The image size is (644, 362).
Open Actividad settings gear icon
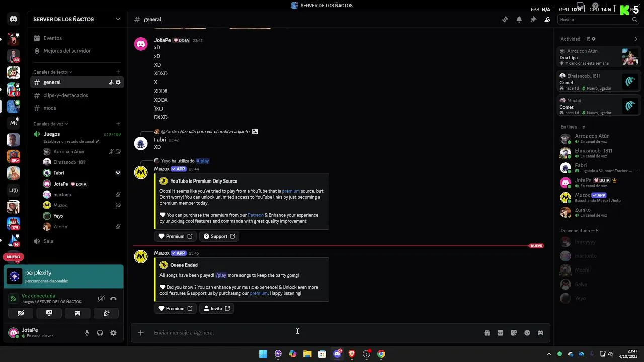[x=594, y=39]
